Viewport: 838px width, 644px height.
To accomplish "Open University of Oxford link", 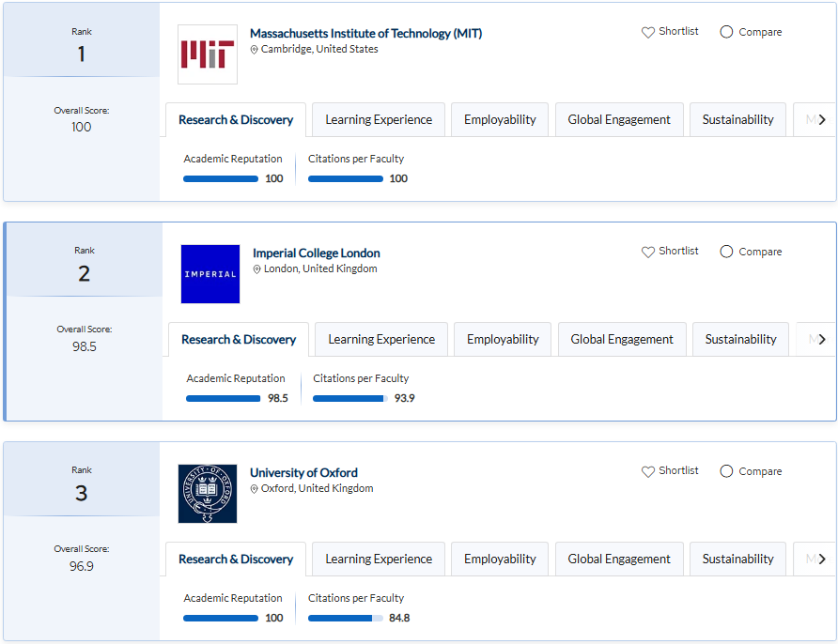I will pos(303,472).
